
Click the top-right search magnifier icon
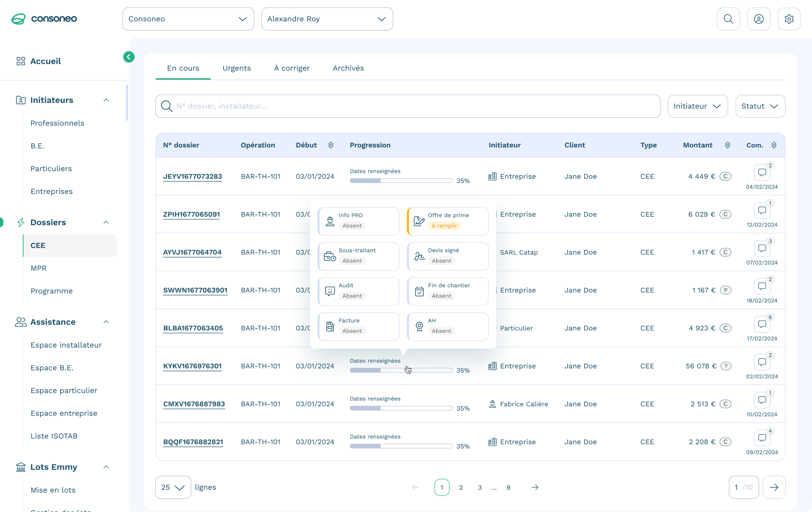[x=728, y=19]
